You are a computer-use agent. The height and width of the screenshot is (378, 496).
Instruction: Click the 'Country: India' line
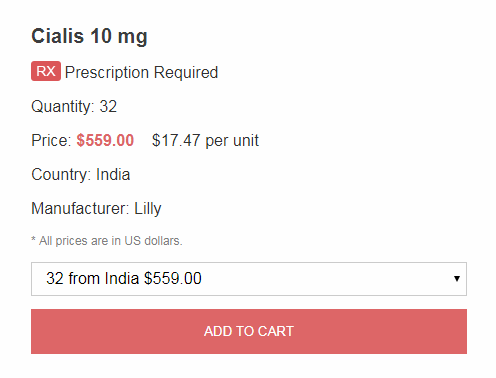[81, 174]
